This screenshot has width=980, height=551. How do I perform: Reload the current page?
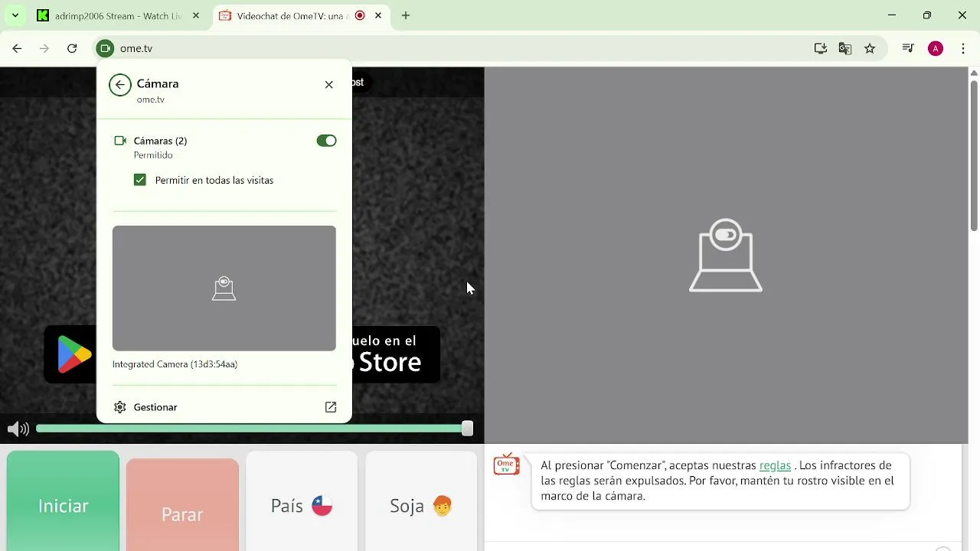click(72, 48)
